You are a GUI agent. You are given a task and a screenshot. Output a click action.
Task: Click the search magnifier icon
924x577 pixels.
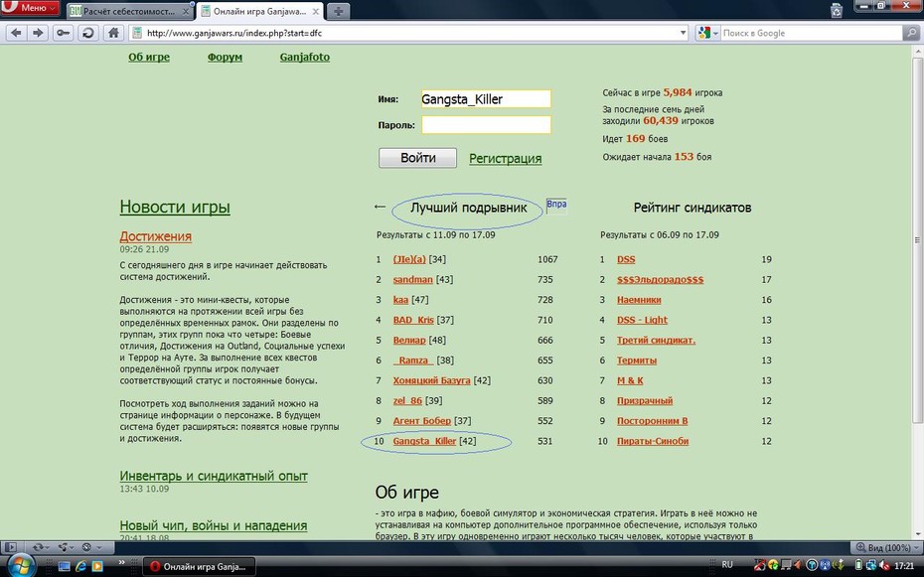[x=910, y=33]
